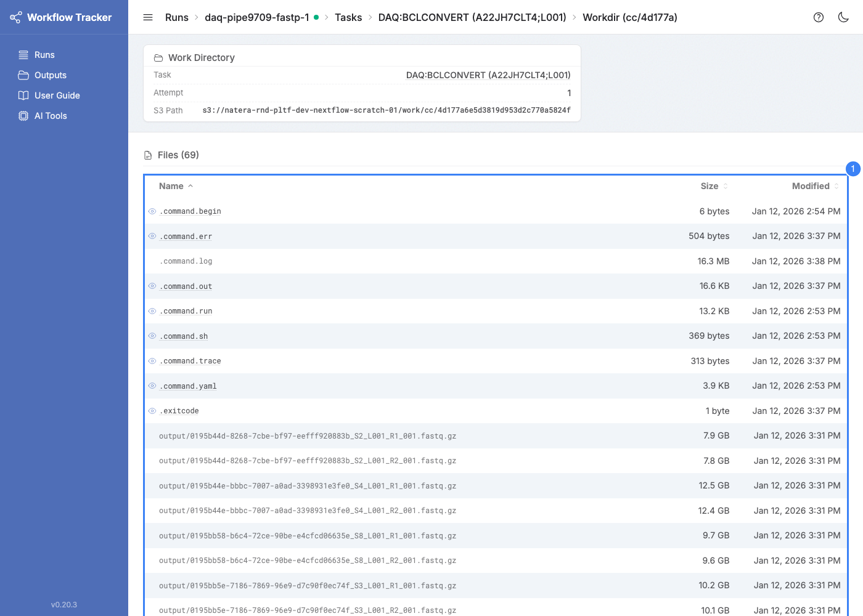Screen dimensions: 863x616
Task: Click the Jan 12, 2026 3:38 PM date
Action: 796,261
